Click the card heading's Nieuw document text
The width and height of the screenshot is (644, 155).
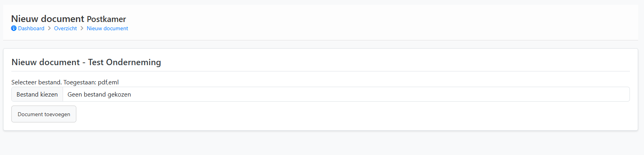45,62
